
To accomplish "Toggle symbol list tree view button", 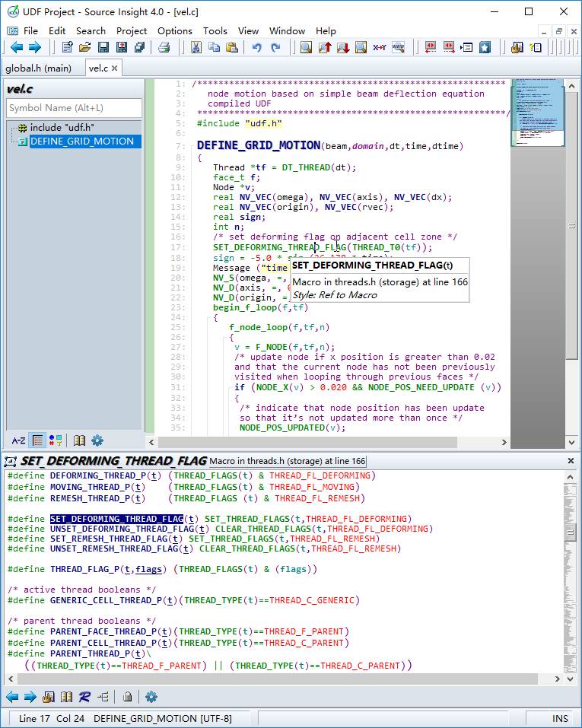I will [37, 440].
